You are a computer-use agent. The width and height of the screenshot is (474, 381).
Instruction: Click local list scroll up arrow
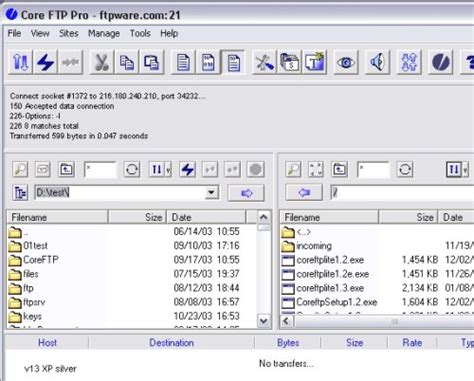click(263, 217)
